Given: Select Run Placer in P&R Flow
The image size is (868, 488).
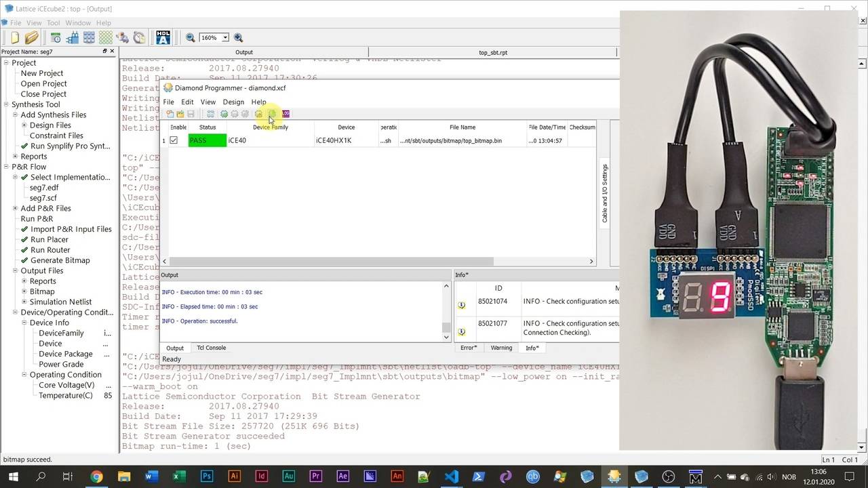Looking at the screenshot, I should (x=50, y=239).
